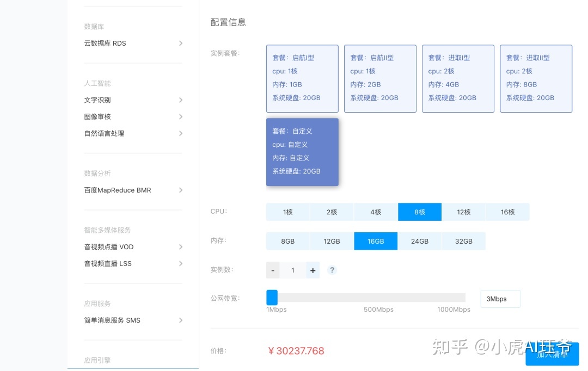Click the price value ¥30237.768
588x371 pixels.
(296, 351)
